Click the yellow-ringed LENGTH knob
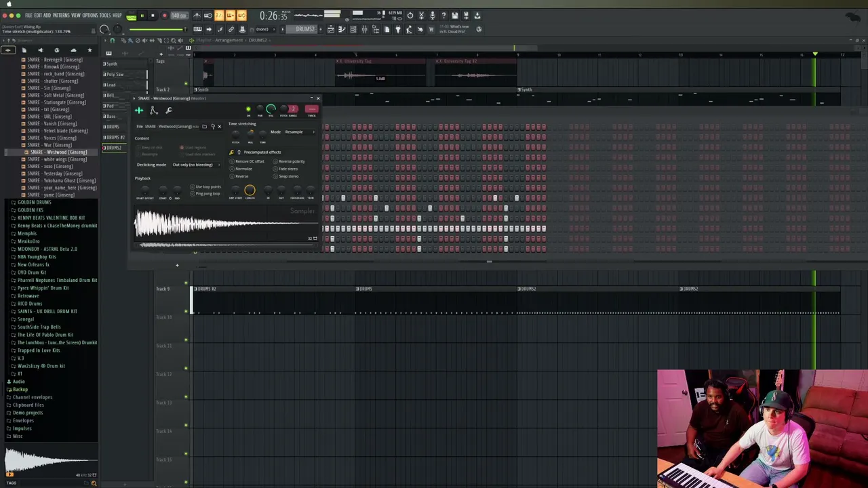 pos(250,190)
